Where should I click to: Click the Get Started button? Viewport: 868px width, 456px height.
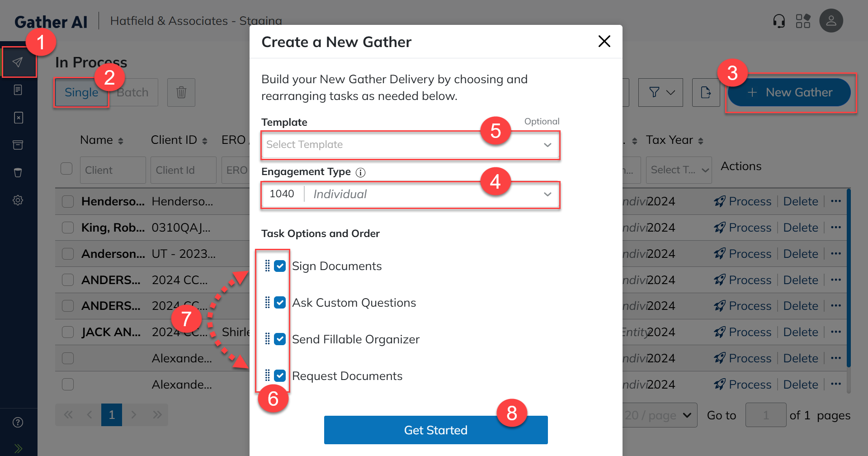[x=435, y=430]
